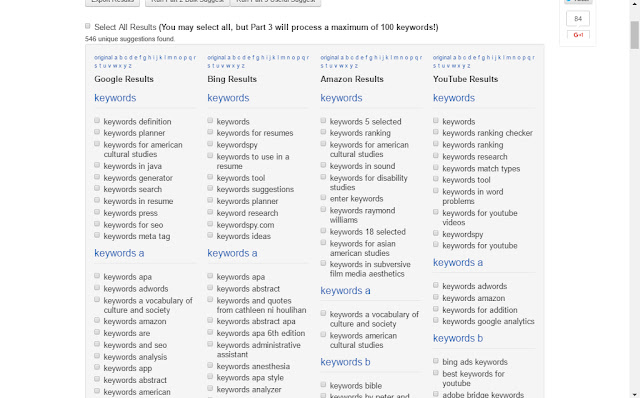Click 'original' anchor above Google Results
Screen dimensions: 640x398
[103, 58]
